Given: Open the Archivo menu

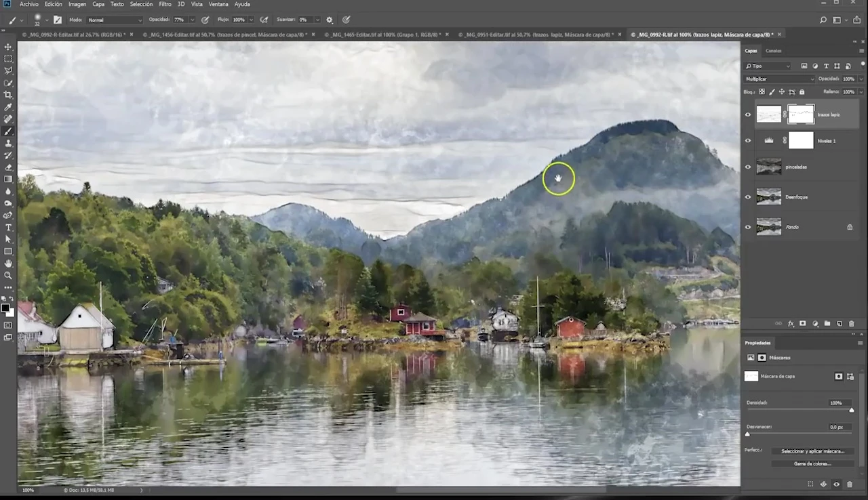Looking at the screenshot, I should 29,4.
